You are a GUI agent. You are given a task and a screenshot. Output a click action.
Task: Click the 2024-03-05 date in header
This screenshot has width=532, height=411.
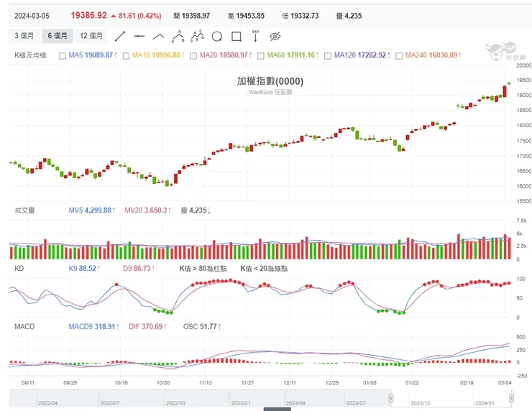(x=32, y=16)
